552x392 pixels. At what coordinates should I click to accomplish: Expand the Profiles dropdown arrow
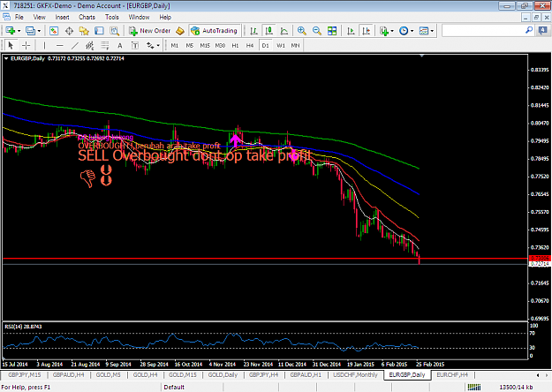pyautogui.click(x=39, y=31)
